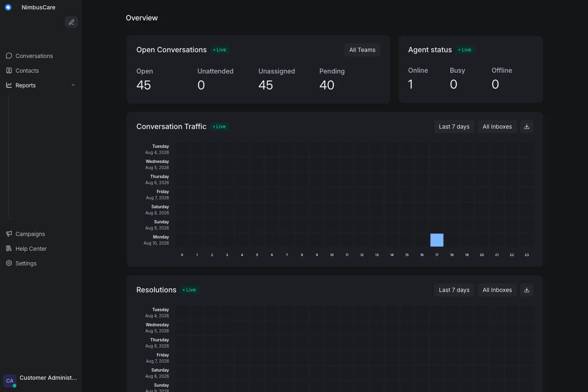Screen dimensions: 588x392
Task: Open Resolutions All Inboxes dropdown
Action: (x=497, y=290)
